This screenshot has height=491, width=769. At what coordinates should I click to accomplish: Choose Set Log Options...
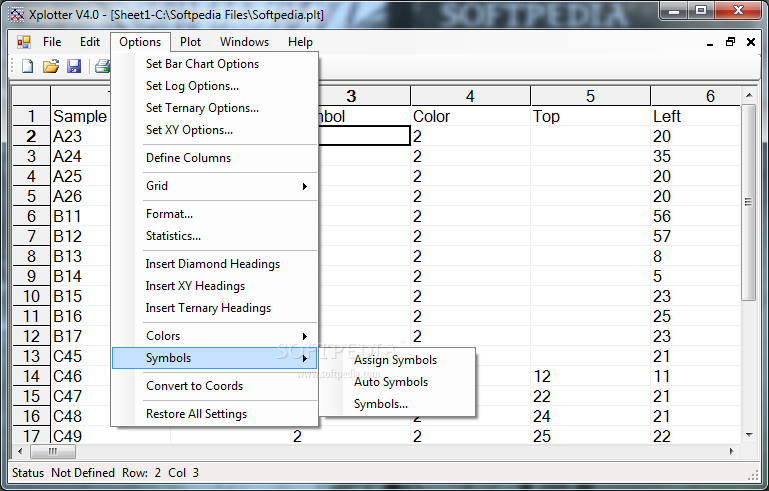pyautogui.click(x=215, y=86)
